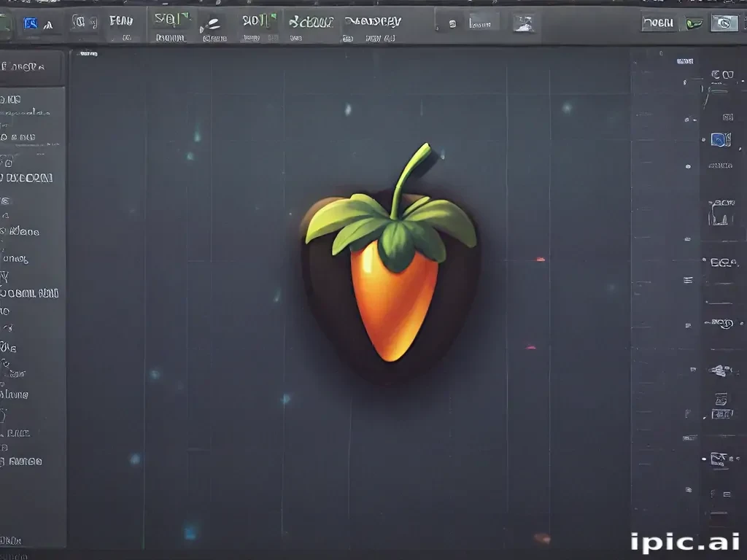This screenshot has height=560, width=747.
Task: Click the gray text field in top toolbar
Action: [484, 23]
